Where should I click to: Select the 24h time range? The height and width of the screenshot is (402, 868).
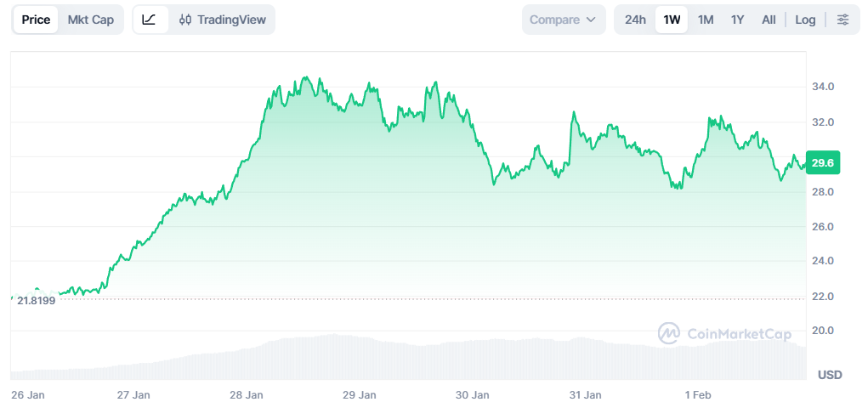[x=635, y=20]
